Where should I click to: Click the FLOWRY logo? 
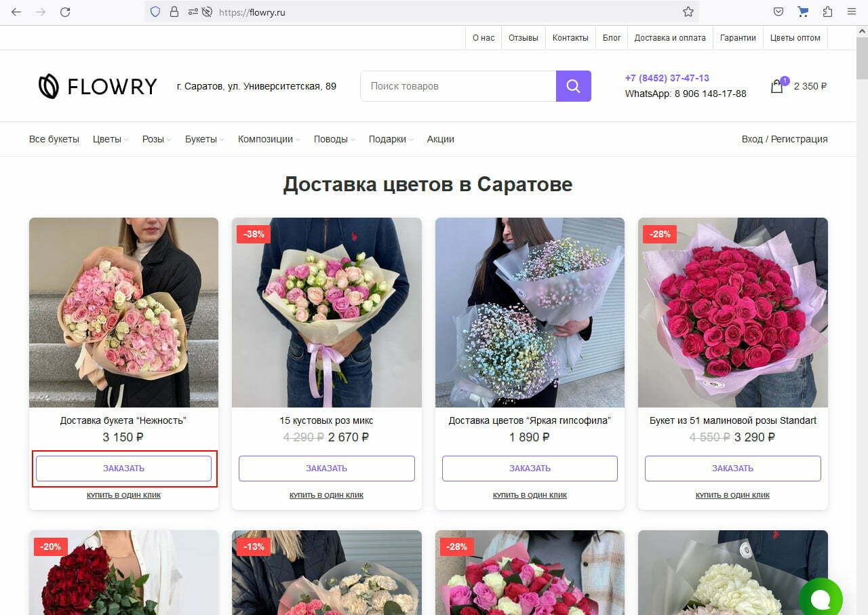(98, 86)
